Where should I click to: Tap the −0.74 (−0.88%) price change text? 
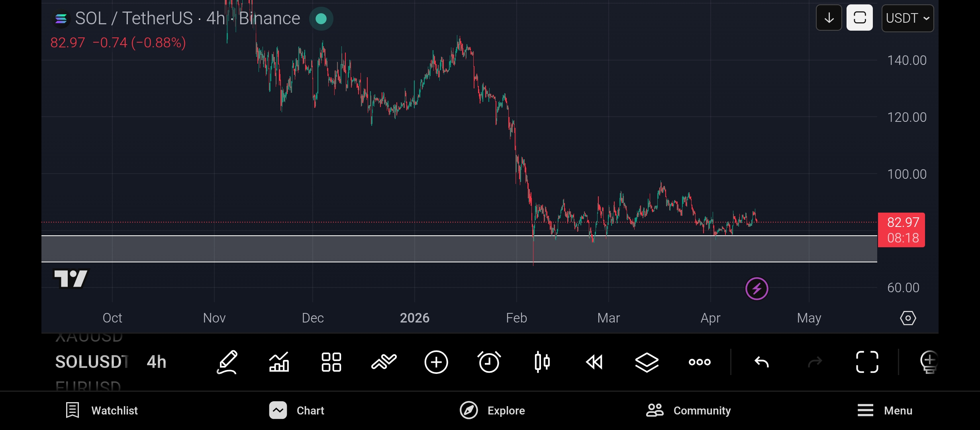coord(139,43)
